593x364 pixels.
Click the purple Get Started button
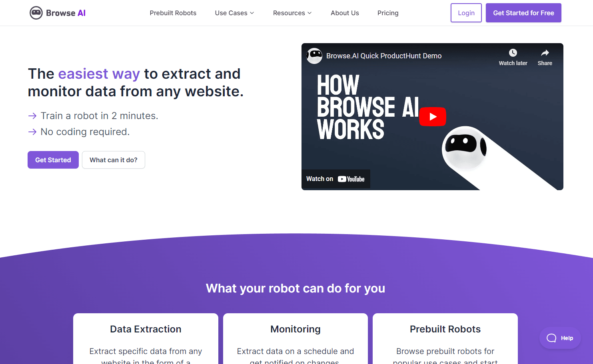click(x=53, y=160)
